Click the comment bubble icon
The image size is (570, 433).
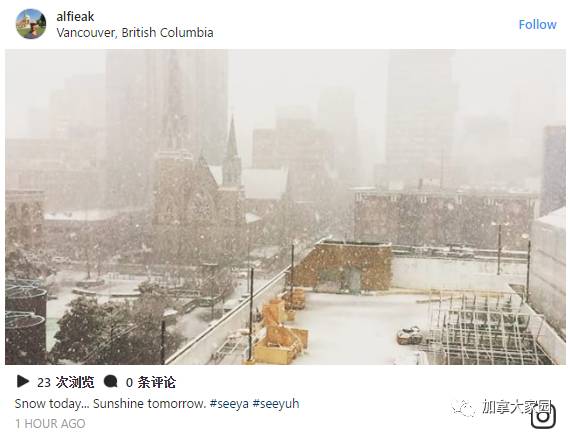(x=110, y=381)
